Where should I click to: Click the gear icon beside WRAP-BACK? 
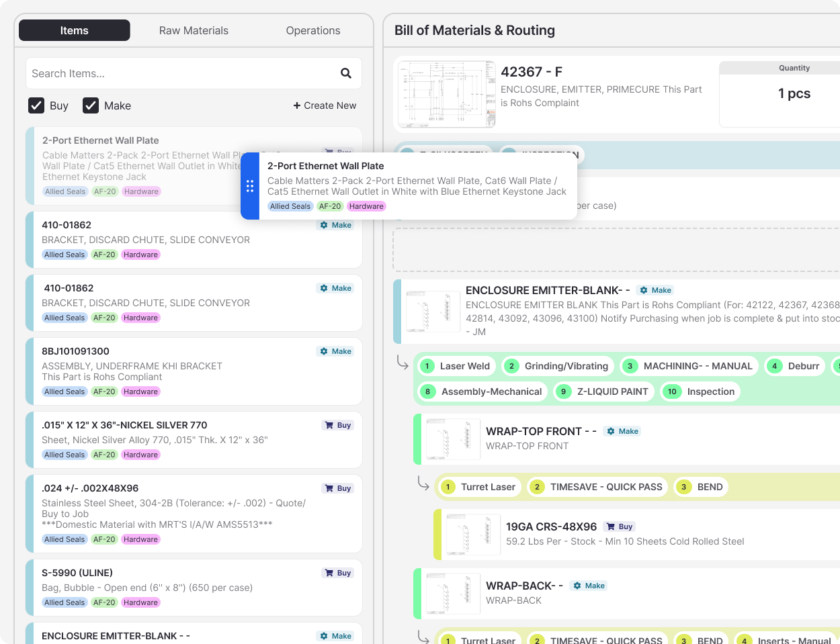pos(577,586)
